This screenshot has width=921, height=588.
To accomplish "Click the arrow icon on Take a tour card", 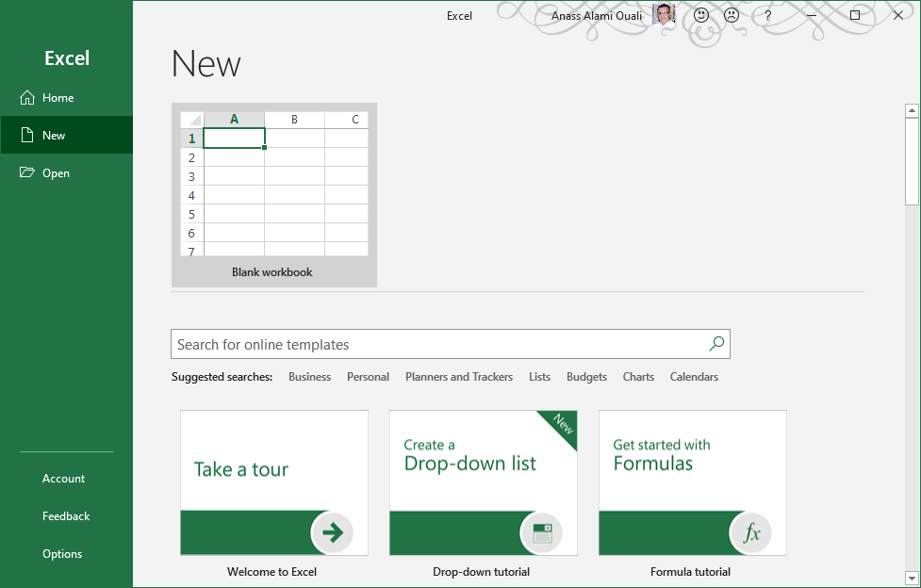I will [x=333, y=532].
